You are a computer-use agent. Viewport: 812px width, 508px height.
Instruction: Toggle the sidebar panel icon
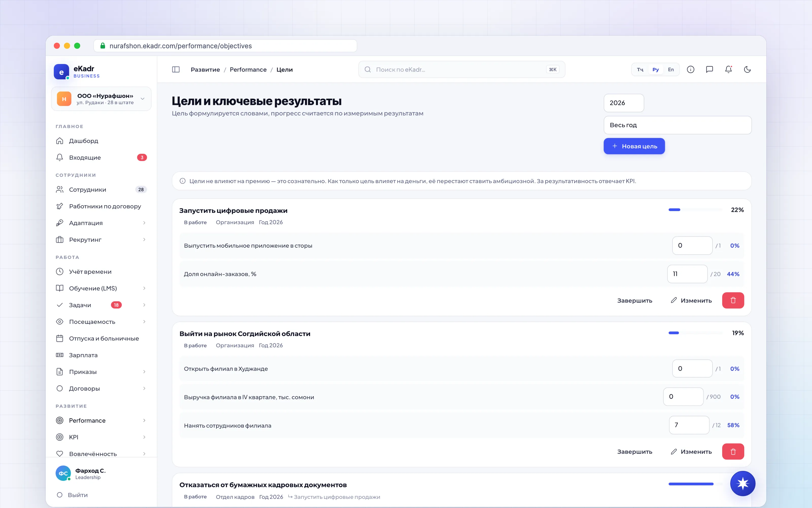176,70
